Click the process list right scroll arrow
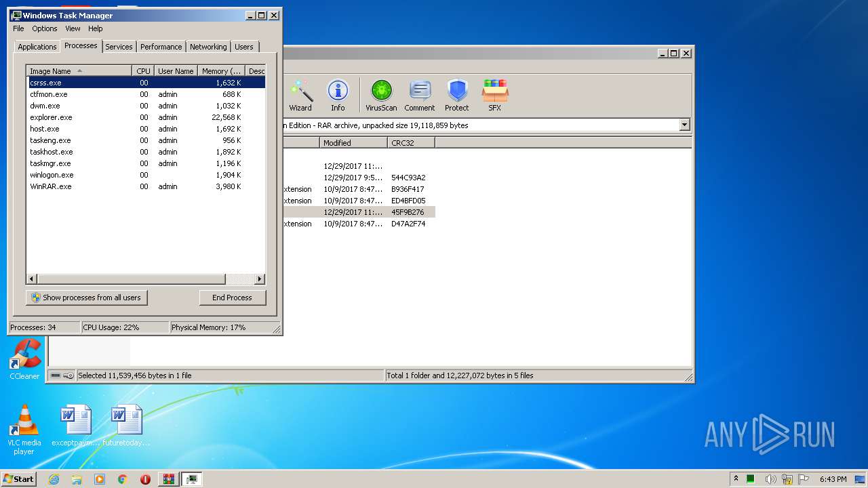This screenshot has height=488, width=868. point(259,279)
